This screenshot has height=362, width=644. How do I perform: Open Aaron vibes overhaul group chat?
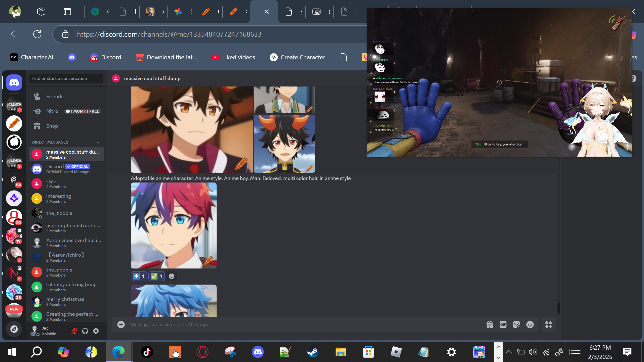tap(66, 243)
